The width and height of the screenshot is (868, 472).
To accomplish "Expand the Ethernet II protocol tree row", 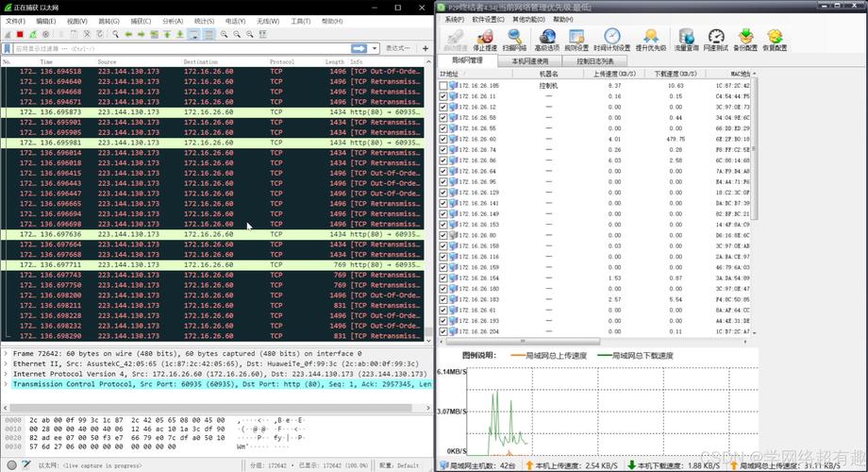I will [x=7, y=363].
